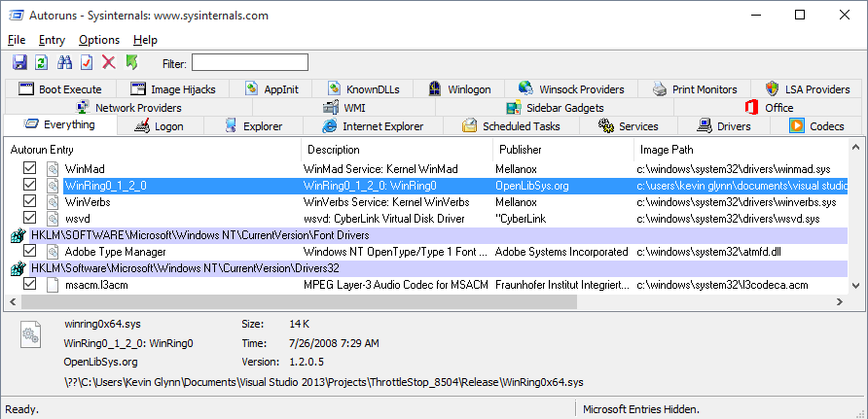Click the Properties toolbar icon
This screenshot has height=419, width=868.
[x=87, y=62]
